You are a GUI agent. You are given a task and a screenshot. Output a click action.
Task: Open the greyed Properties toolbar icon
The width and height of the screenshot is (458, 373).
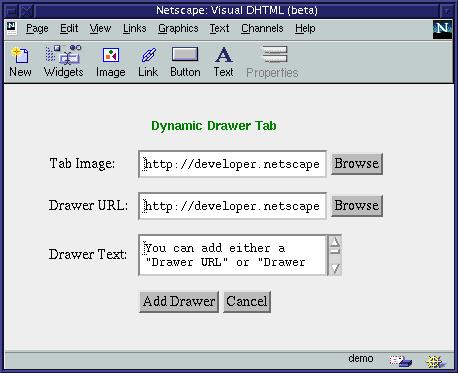[274, 54]
